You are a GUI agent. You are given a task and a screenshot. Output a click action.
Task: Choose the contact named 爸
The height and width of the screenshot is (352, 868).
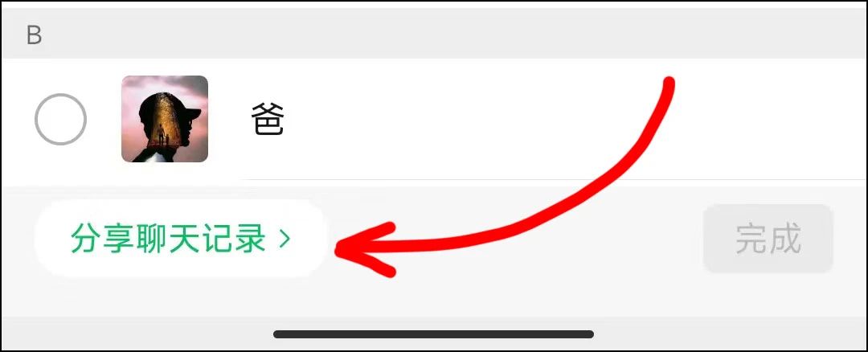pos(434,119)
